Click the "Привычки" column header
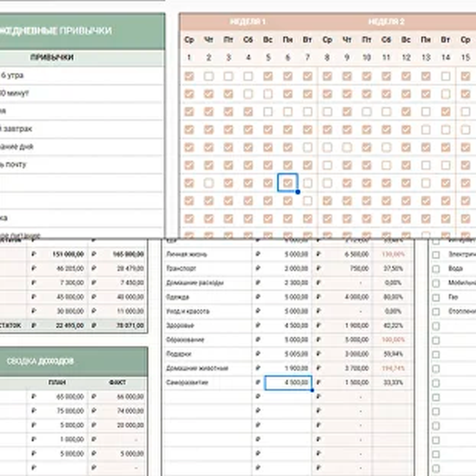The width and height of the screenshot is (476, 476). (x=52, y=57)
